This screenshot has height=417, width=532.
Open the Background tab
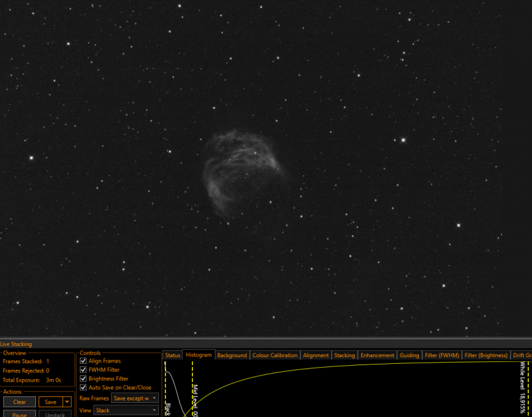pyautogui.click(x=232, y=355)
